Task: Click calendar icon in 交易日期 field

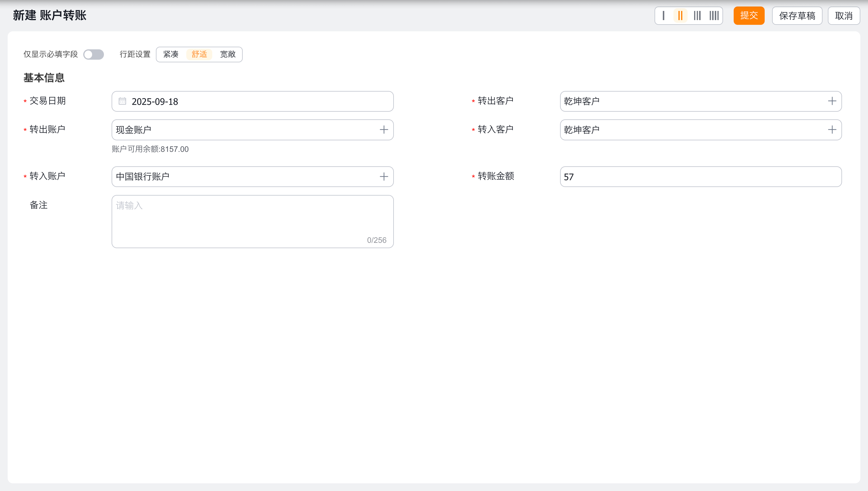Action: [122, 101]
